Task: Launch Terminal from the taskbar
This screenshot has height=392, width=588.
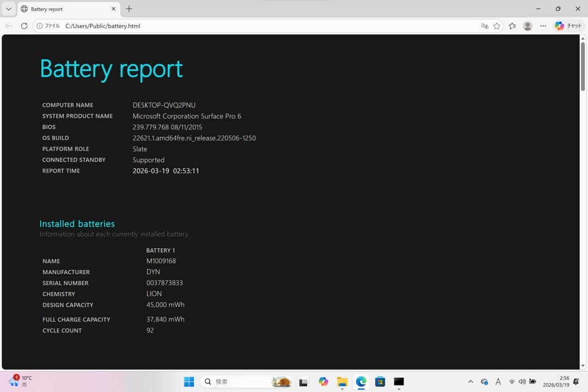Action: coord(399,382)
